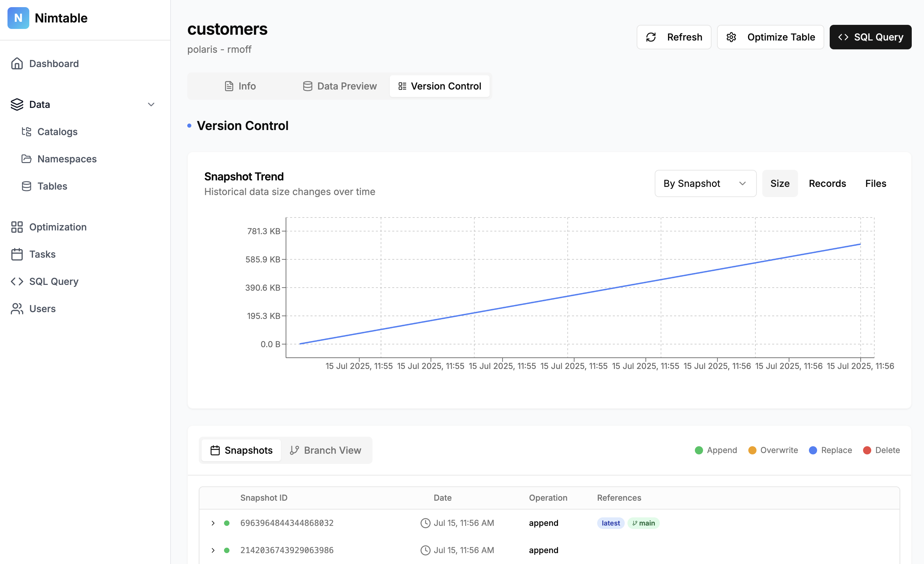Collapse the Data sidebar section
Image resolution: width=924 pixels, height=564 pixels.
coord(151,104)
